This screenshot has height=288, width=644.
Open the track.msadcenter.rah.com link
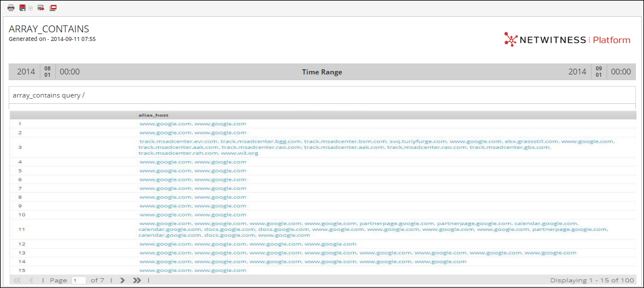click(178, 153)
